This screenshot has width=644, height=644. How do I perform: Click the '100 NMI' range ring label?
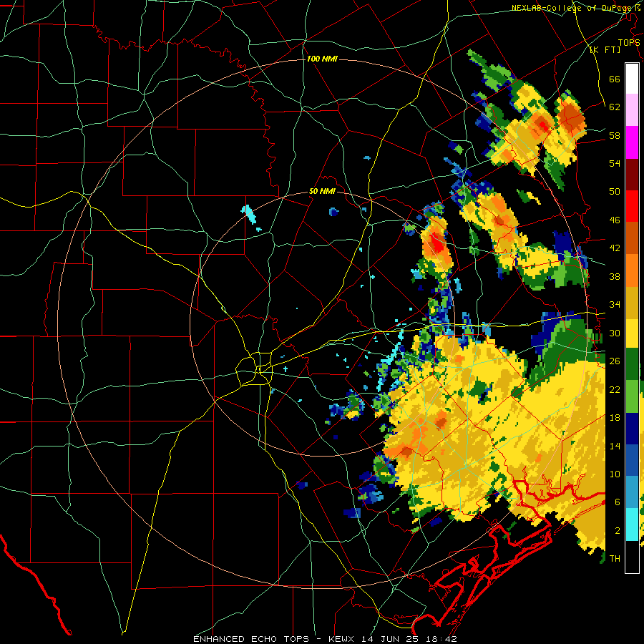pos(322,59)
